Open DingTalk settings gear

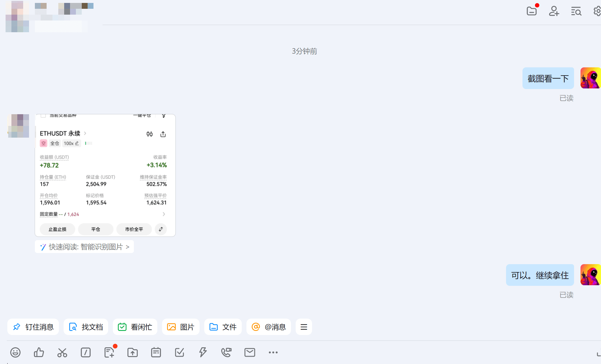[597, 11]
